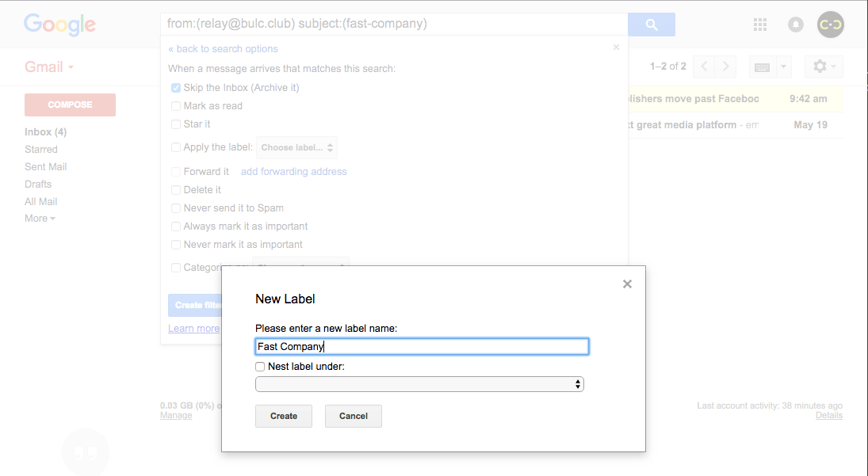868x476 pixels.
Task: Toggle Skip the Inbox checkbox
Action: [176, 88]
